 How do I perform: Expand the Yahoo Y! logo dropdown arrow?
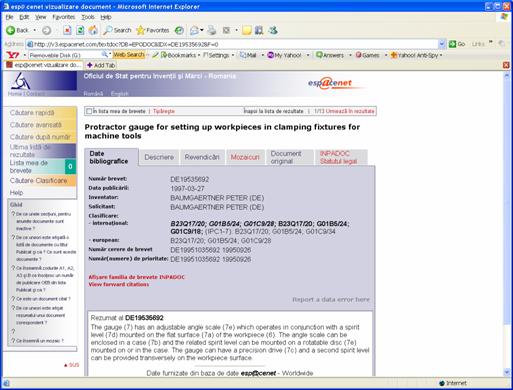point(25,55)
